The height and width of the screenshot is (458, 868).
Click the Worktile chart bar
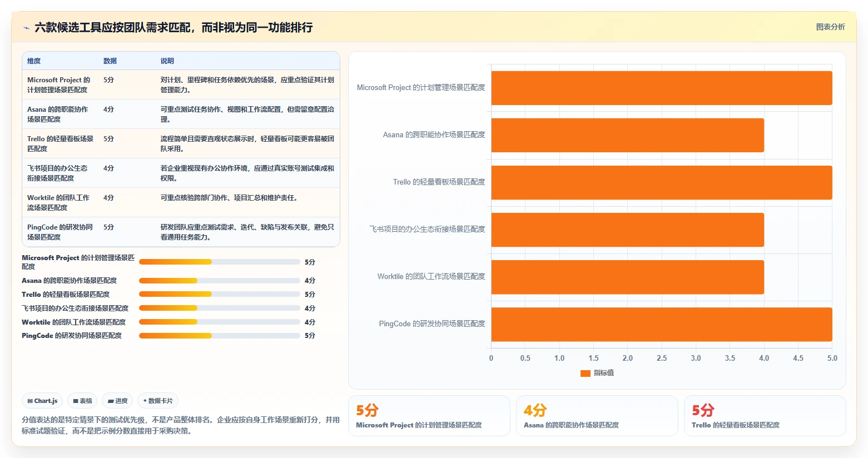pos(628,277)
